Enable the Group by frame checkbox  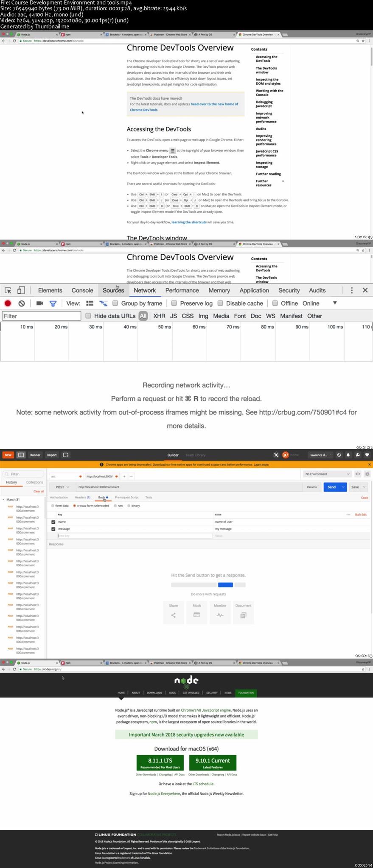pyautogui.click(x=115, y=303)
